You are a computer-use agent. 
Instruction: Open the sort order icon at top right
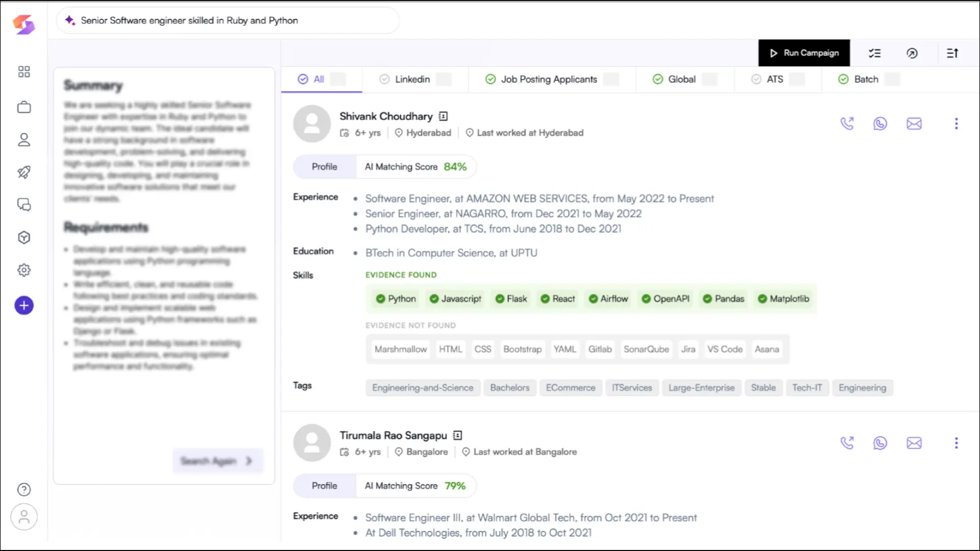click(952, 53)
